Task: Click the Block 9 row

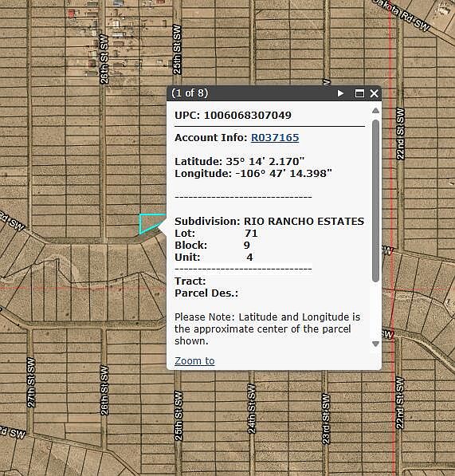Action: (x=212, y=245)
